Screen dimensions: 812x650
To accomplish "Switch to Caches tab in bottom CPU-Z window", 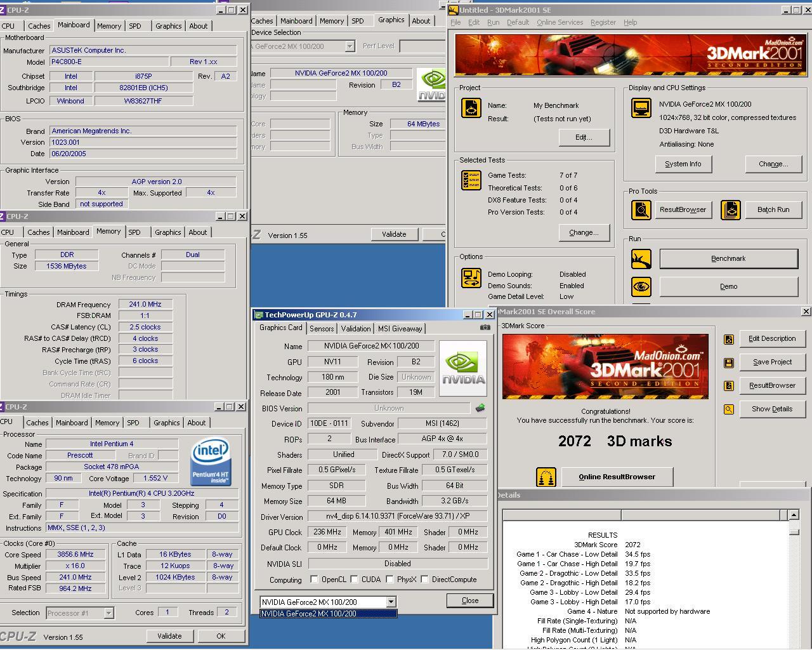I will (x=37, y=423).
